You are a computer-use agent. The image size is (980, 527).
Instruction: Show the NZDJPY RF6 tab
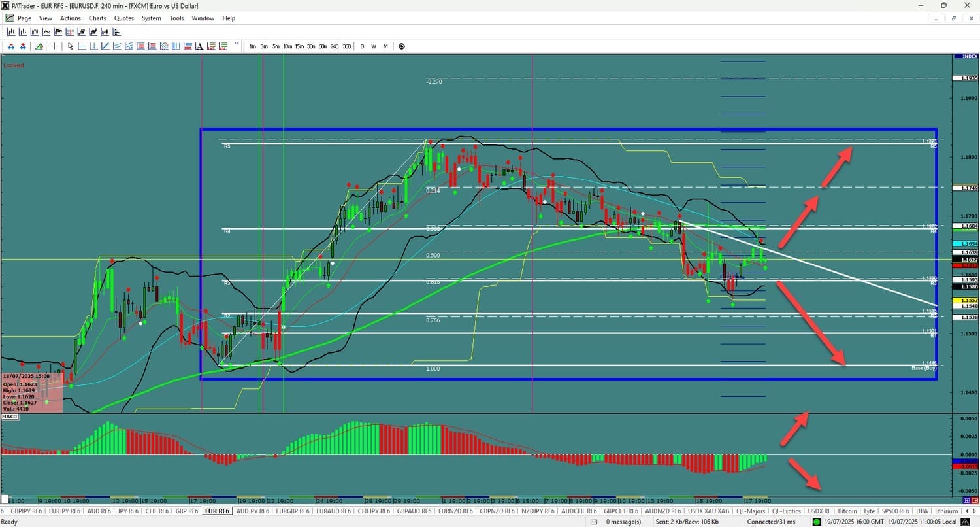tap(538, 511)
